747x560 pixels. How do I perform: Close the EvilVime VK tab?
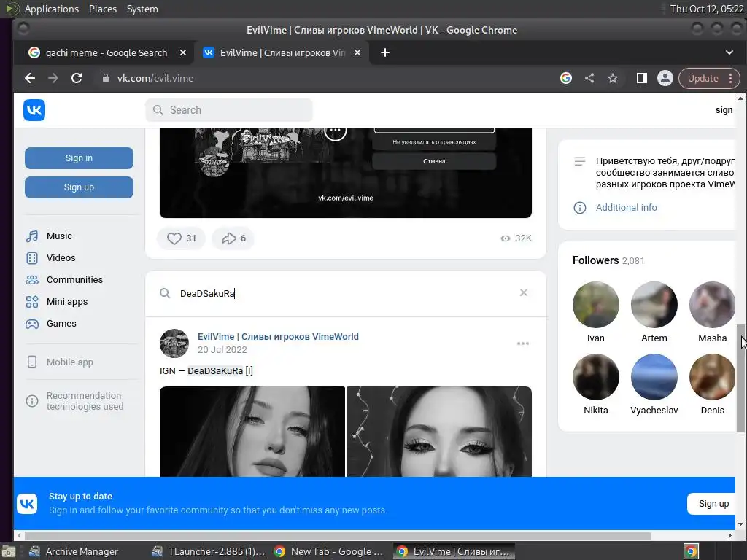[x=357, y=52]
